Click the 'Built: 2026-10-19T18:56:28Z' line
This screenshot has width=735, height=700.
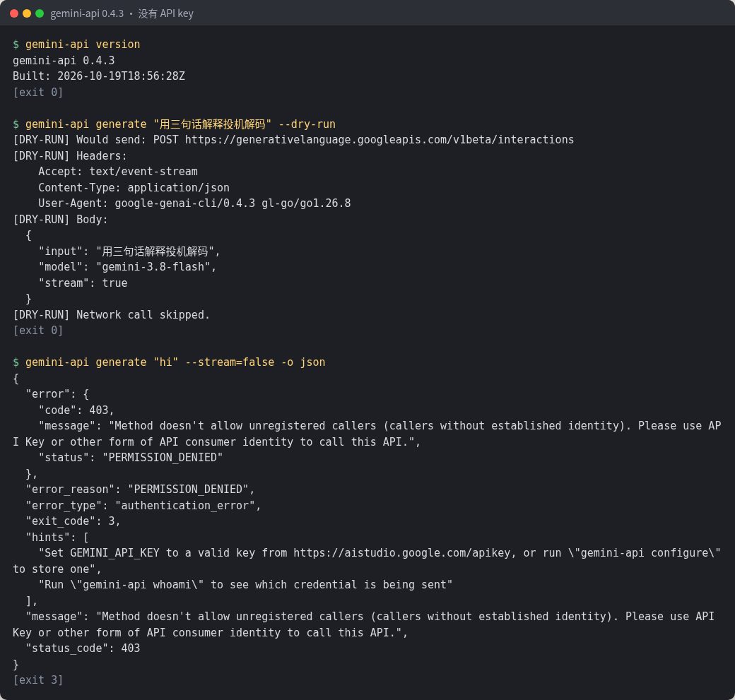tap(99, 76)
